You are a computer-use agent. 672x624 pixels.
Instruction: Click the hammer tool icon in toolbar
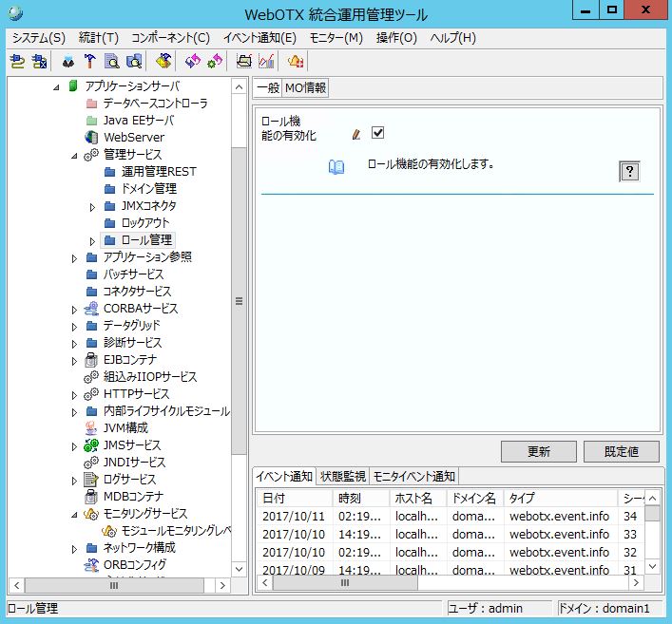click(x=90, y=62)
